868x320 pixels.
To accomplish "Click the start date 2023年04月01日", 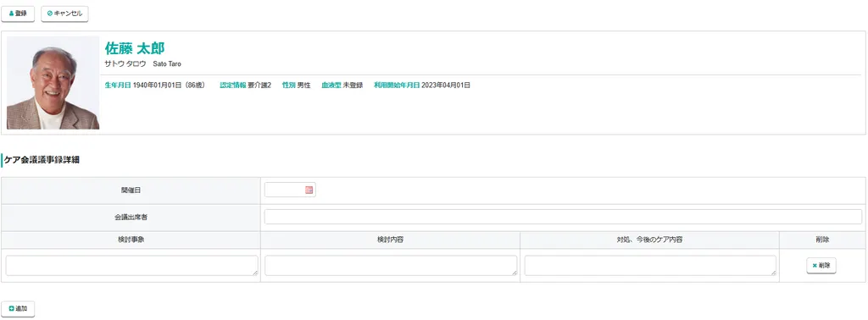I will pos(446,86).
